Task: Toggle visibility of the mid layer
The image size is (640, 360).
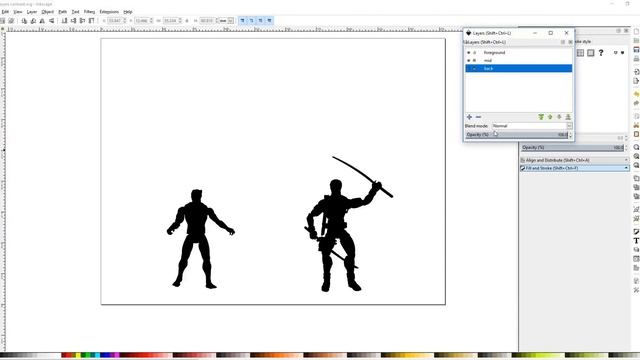Action: [x=469, y=60]
